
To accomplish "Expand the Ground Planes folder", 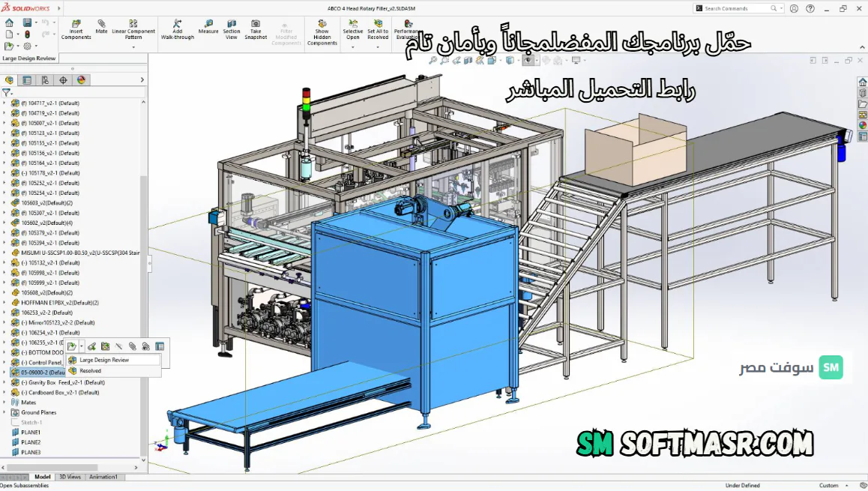I will [x=4, y=412].
